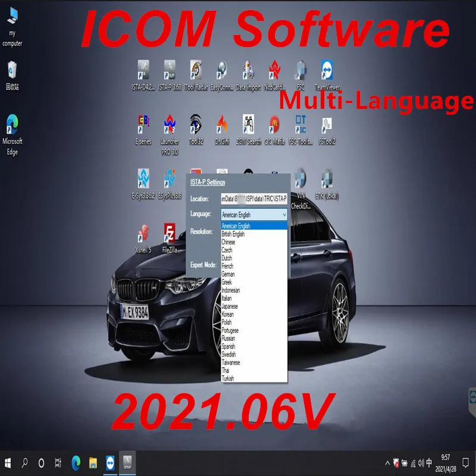Viewport: 476px width, 476px height.
Task: Choose Dutch in the language list
Action: (x=254, y=258)
